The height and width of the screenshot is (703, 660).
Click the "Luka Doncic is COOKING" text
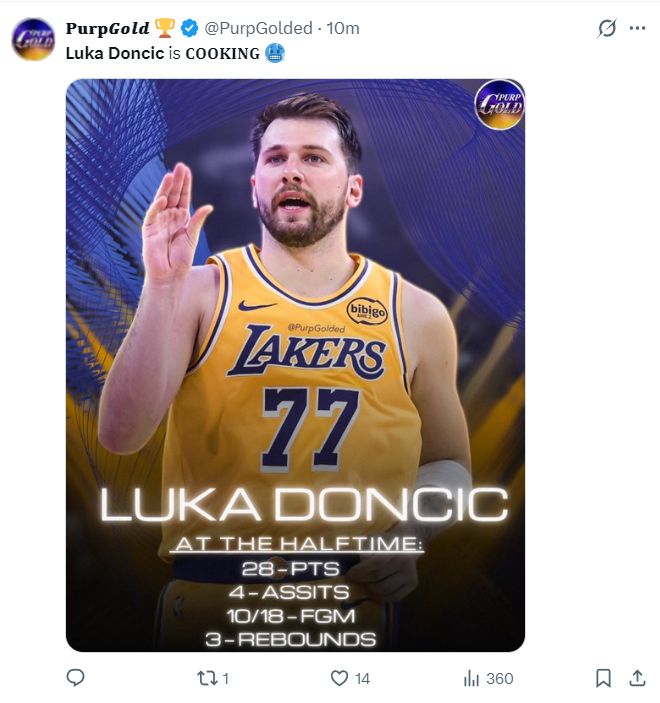(162, 53)
